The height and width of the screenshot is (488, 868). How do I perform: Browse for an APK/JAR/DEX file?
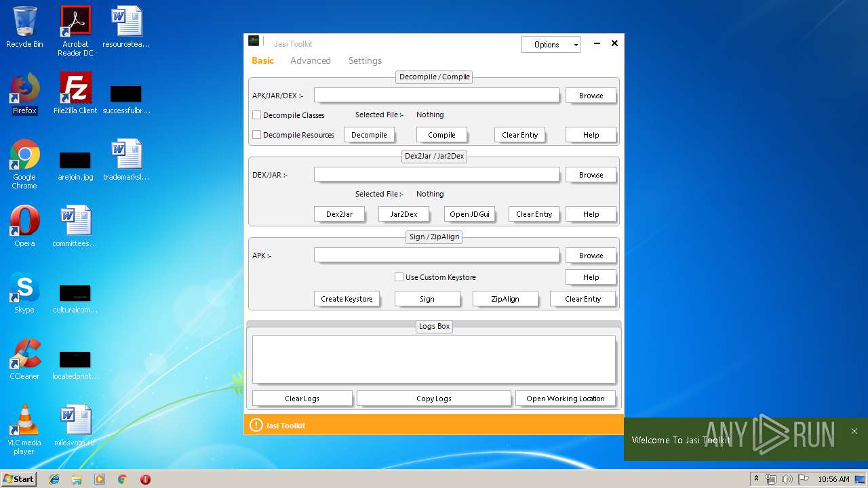pyautogui.click(x=591, y=96)
